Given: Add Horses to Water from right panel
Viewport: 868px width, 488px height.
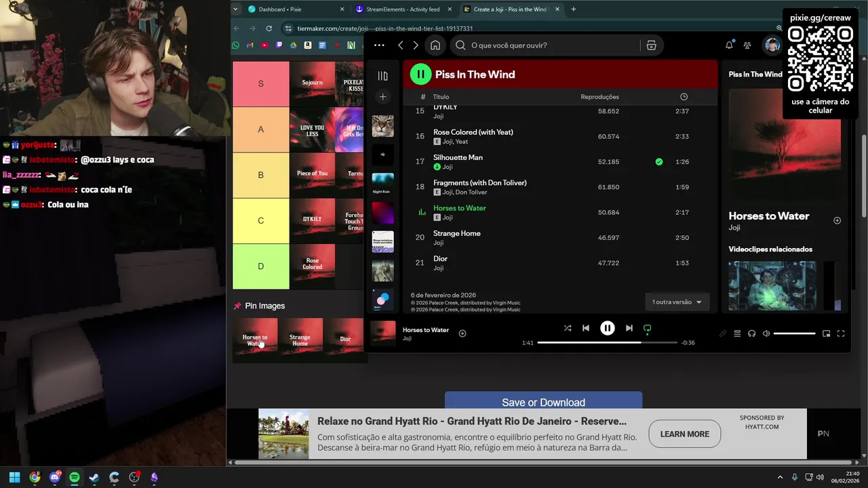Looking at the screenshot, I should [x=837, y=220].
